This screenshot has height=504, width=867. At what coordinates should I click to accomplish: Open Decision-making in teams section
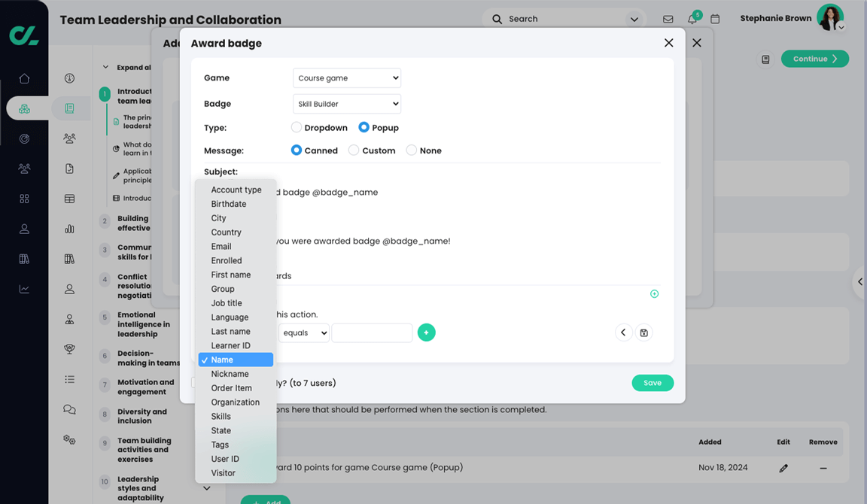click(x=148, y=358)
